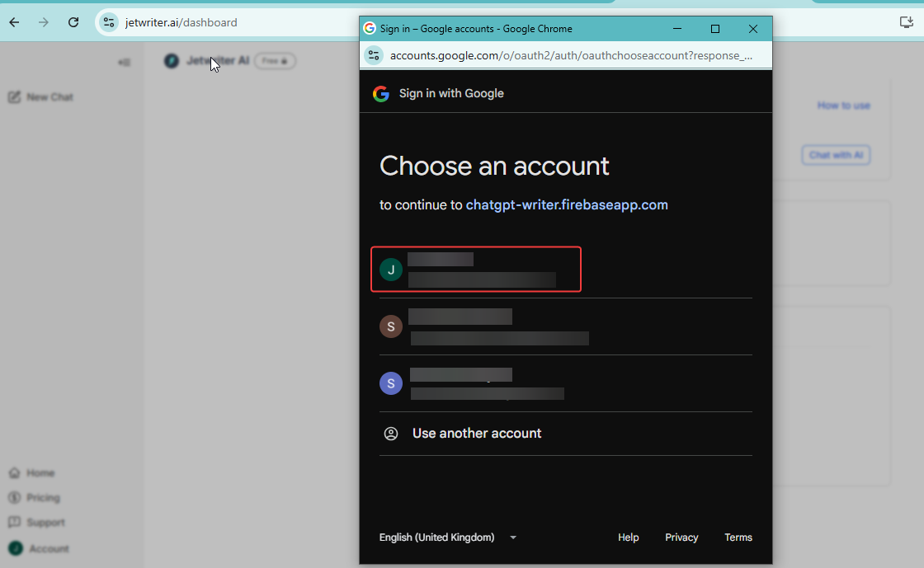Open the English (United Kingdom) language dropdown

click(x=448, y=537)
